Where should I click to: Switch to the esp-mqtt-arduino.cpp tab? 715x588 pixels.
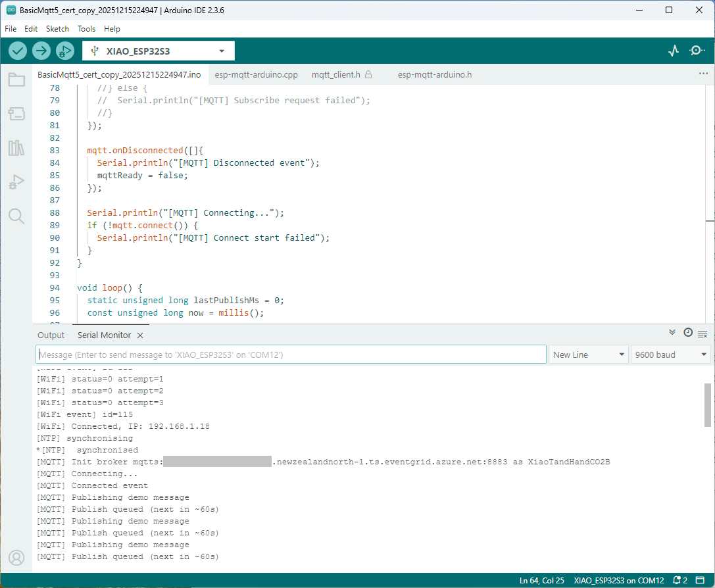click(256, 75)
